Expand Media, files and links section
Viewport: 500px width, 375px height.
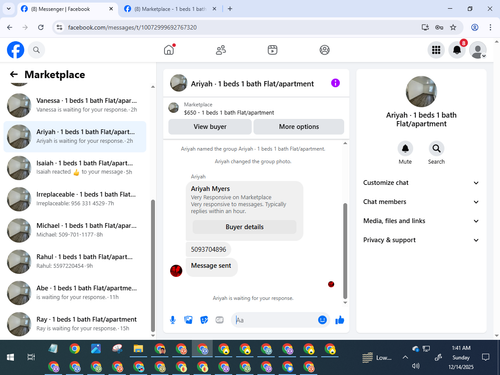tap(421, 221)
